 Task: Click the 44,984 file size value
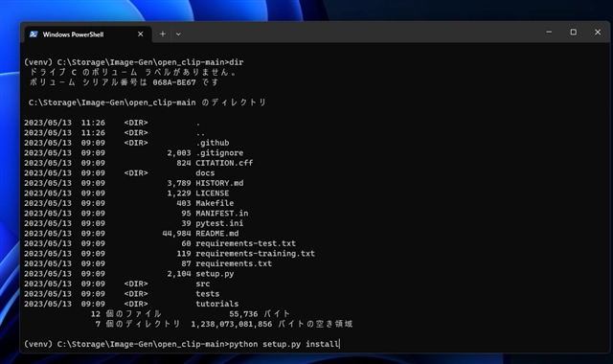[176, 234]
